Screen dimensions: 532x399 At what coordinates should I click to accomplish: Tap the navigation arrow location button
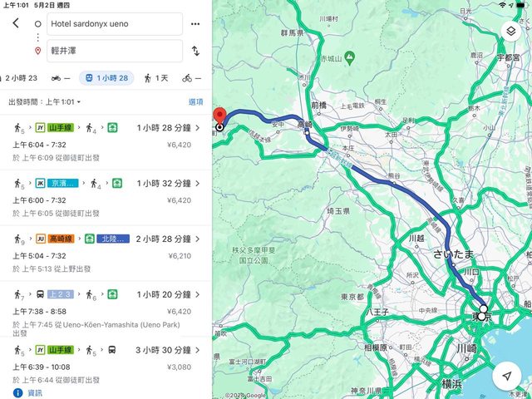tap(507, 377)
